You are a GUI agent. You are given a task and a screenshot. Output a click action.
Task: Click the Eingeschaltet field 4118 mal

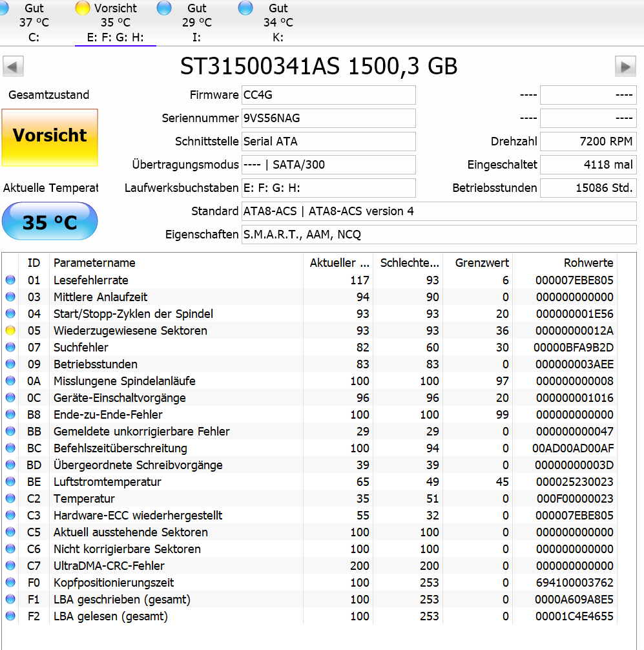click(588, 165)
